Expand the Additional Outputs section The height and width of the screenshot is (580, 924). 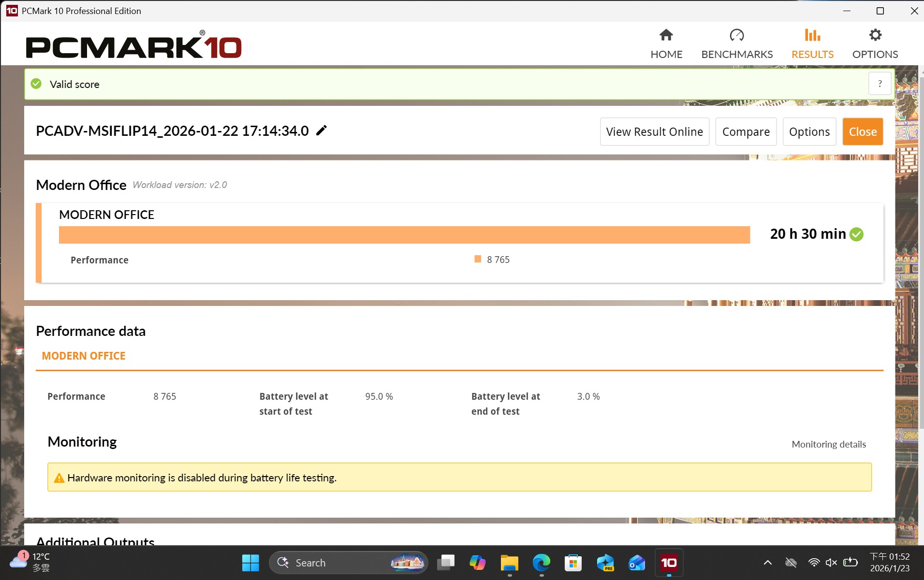95,541
